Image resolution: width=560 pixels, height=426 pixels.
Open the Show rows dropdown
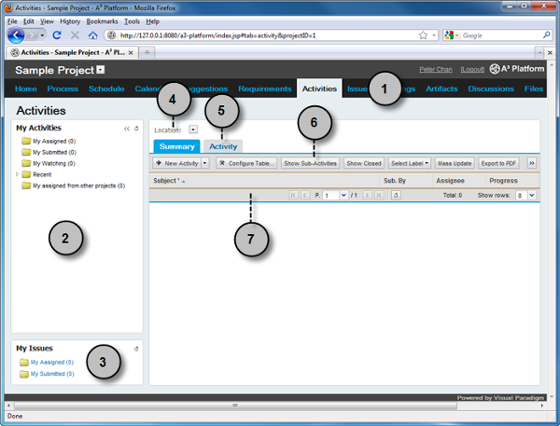tap(532, 195)
